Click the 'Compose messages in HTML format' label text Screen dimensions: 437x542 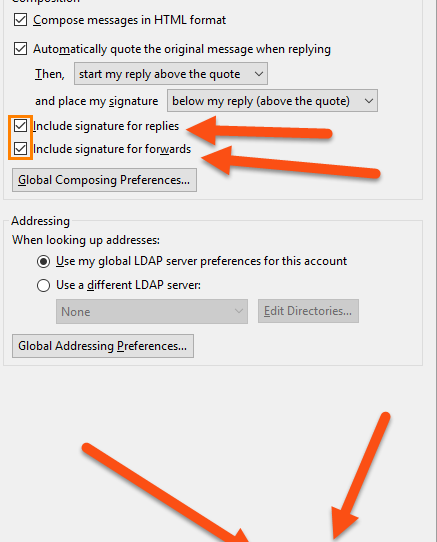pos(130,20)
